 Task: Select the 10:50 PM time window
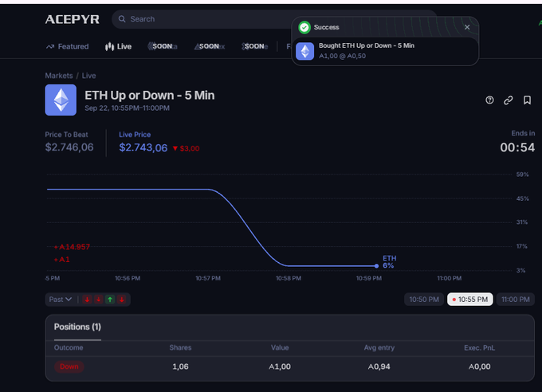tap(424, 300)
